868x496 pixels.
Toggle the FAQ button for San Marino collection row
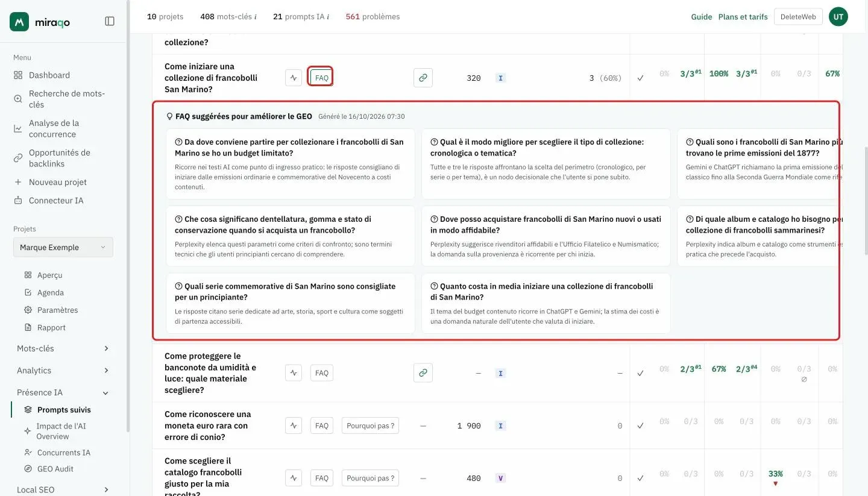pos(322,78)
